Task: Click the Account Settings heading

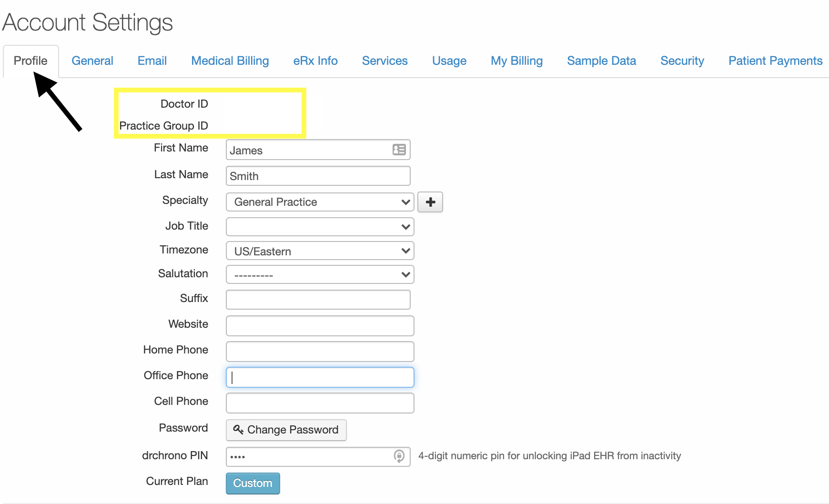Action: pyautogui.click(x=88, y=22)
